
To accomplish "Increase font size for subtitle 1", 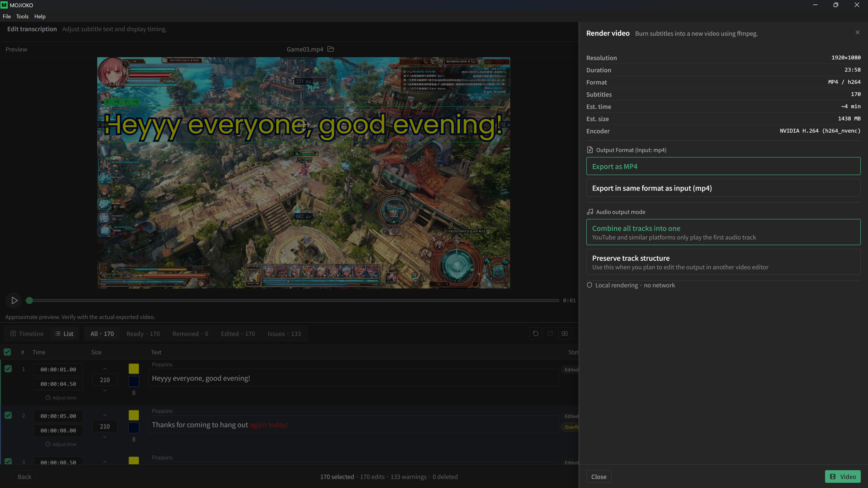I will tap(105, 369).
